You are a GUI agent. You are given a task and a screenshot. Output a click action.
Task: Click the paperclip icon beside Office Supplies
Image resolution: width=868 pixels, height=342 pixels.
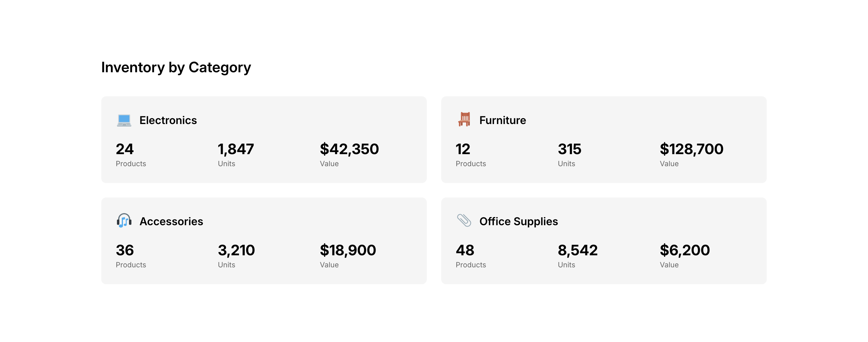464,221
